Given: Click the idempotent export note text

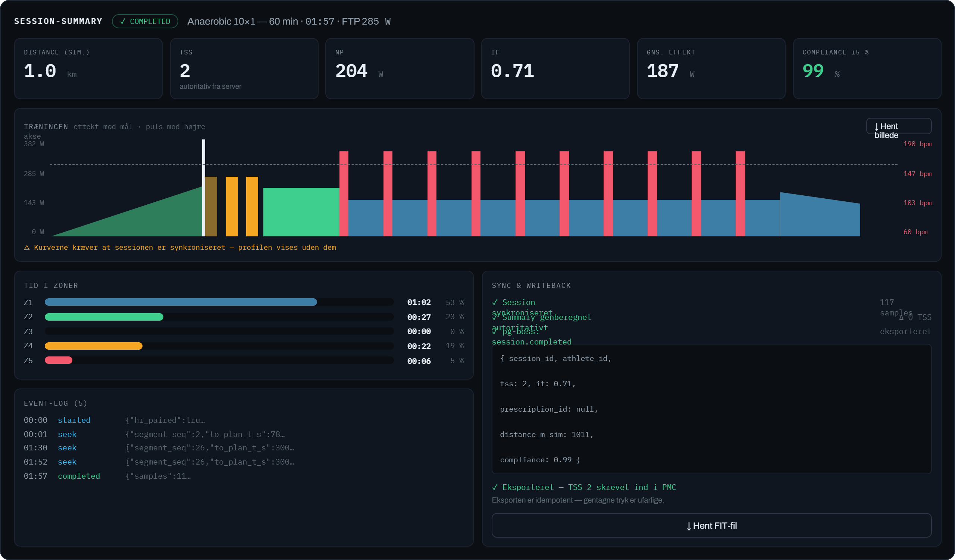Looking at the screenshot, I should point(578,500).
